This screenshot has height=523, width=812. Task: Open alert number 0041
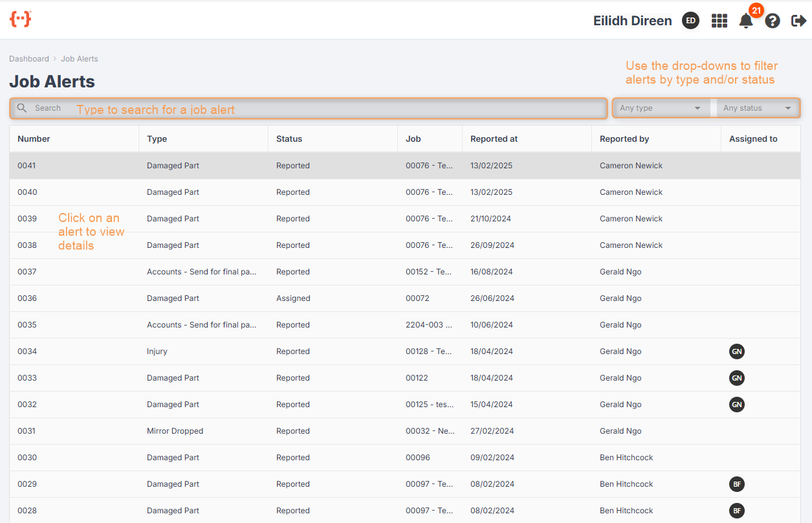pyautogui.click(x=405, y=166)
